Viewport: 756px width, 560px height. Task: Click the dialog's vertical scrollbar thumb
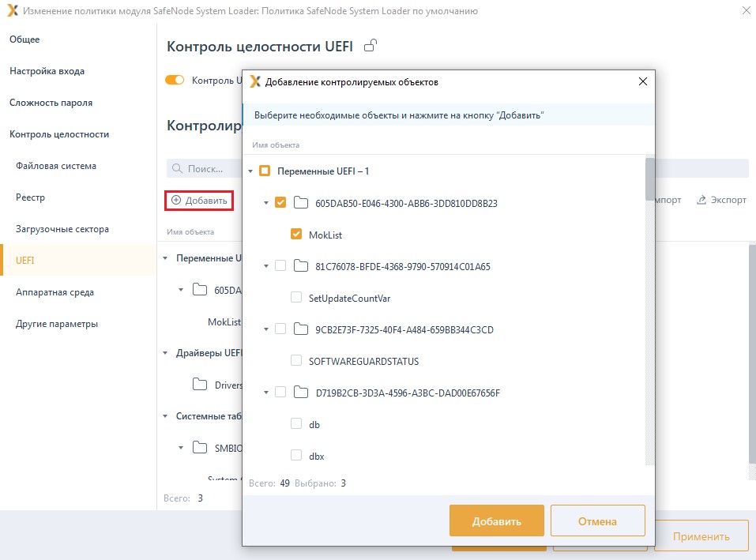[x=650, y=179]
